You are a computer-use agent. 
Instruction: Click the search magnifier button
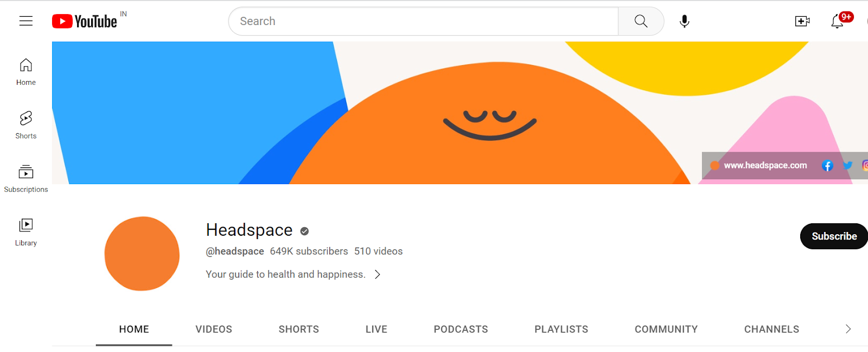coord(641,21)
